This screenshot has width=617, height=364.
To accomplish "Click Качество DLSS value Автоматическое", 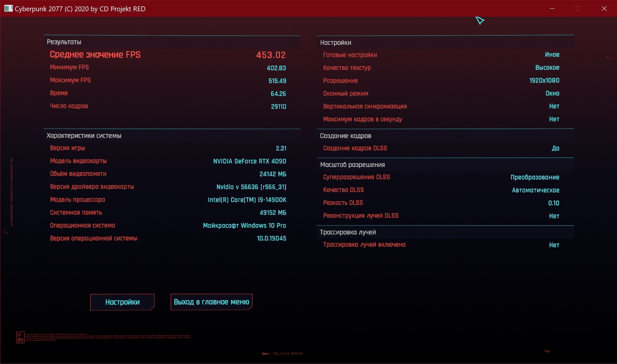I will click(x=535, y=190).
